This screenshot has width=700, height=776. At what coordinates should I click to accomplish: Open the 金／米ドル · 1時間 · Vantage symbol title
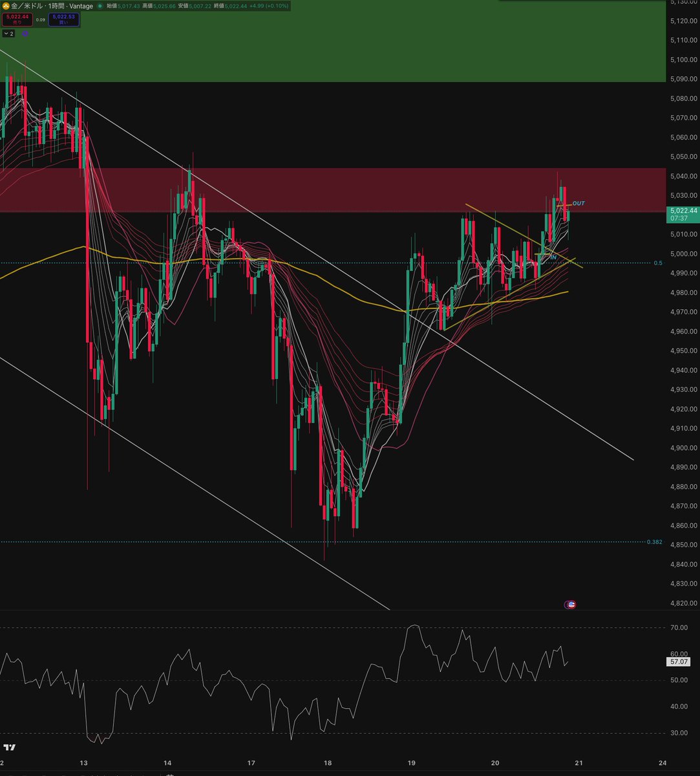point(52,6)
